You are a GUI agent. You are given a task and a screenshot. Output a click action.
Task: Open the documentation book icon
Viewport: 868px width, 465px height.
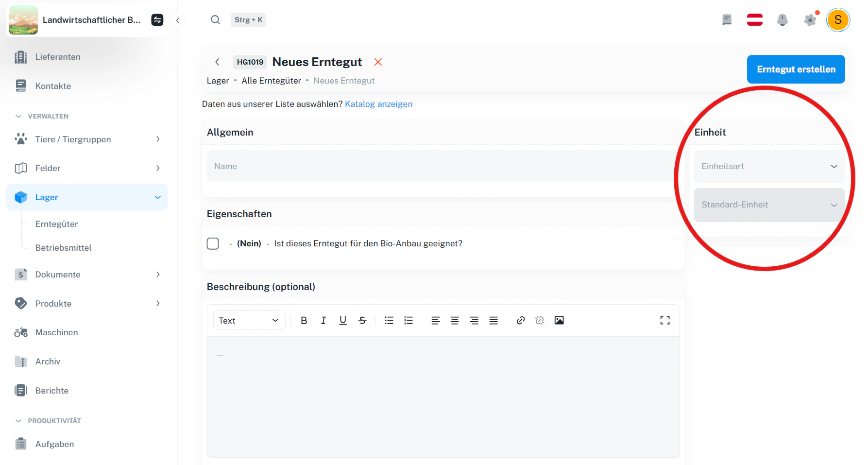coord(727,20)
